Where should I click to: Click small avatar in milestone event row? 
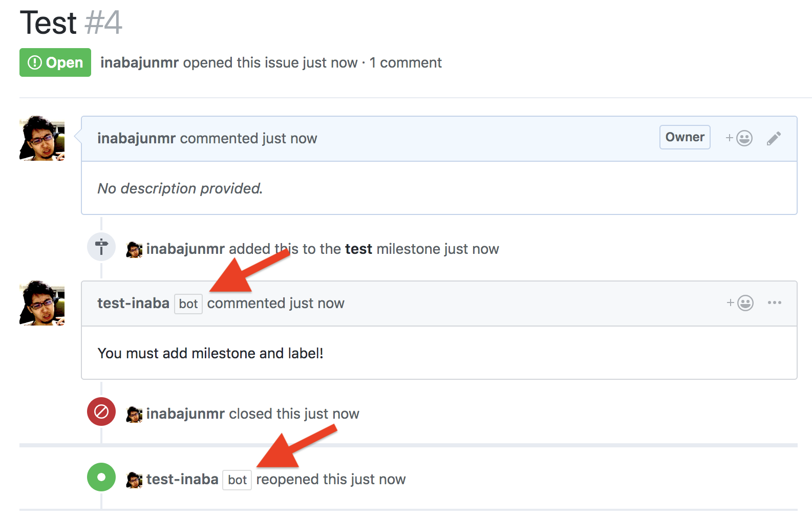coord(134,250)
